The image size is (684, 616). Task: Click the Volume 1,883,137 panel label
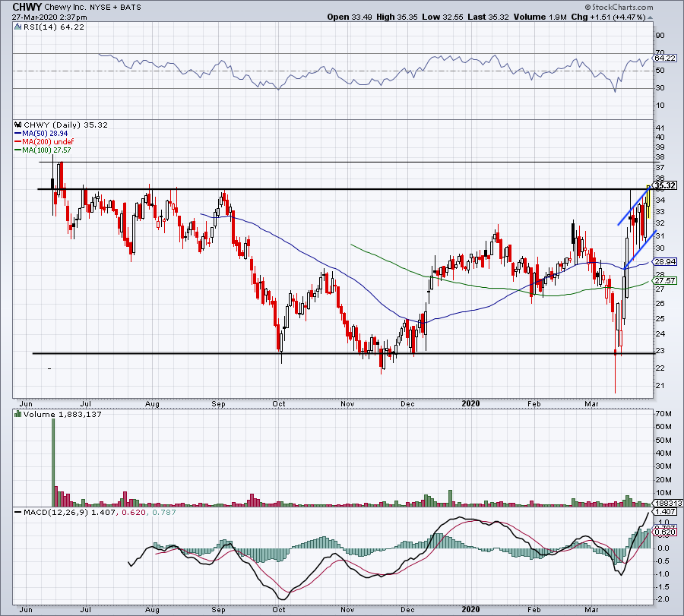click(62, 414)
